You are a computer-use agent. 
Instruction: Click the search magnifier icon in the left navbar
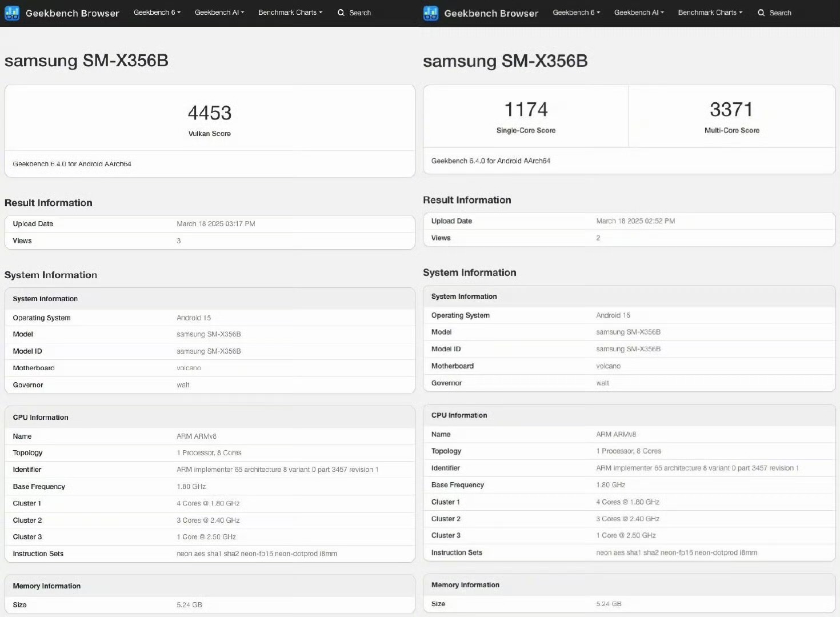341,13
